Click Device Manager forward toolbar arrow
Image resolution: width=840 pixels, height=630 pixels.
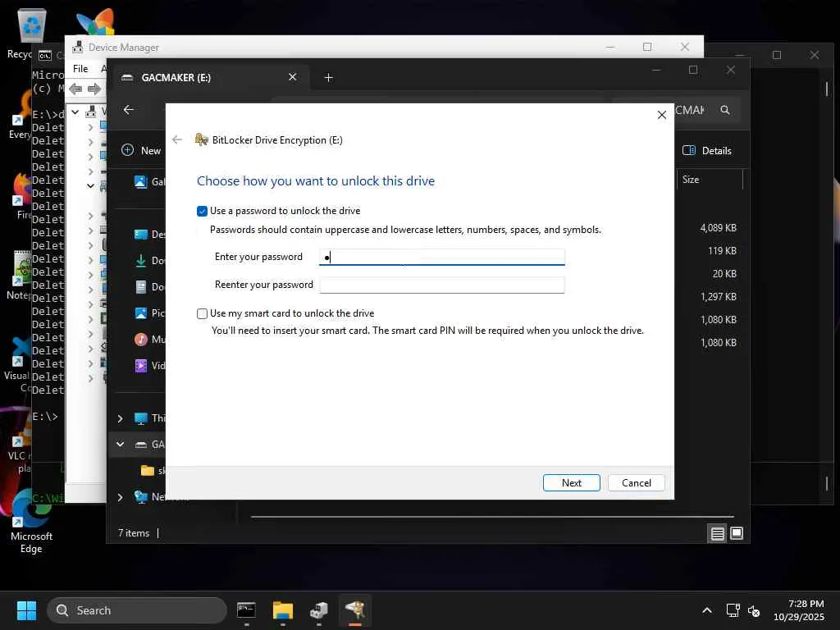coord(94,89)
